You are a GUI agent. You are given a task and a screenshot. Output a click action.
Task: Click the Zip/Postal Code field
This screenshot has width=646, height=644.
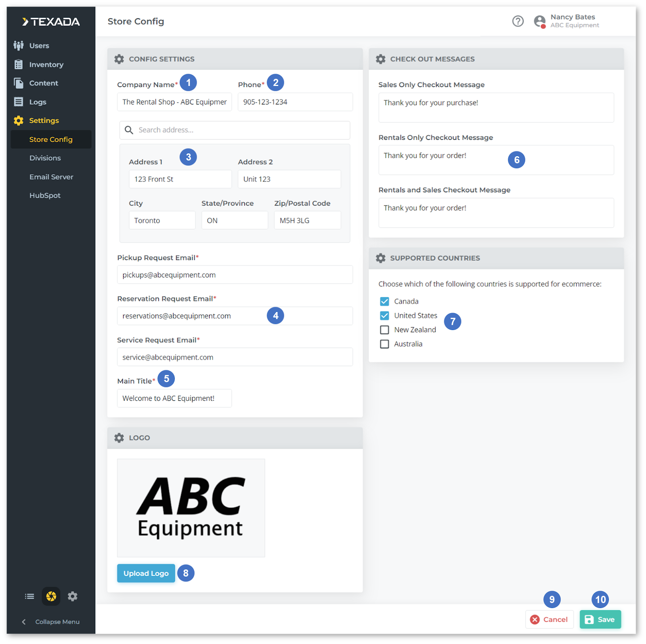[x=308, y=220]
